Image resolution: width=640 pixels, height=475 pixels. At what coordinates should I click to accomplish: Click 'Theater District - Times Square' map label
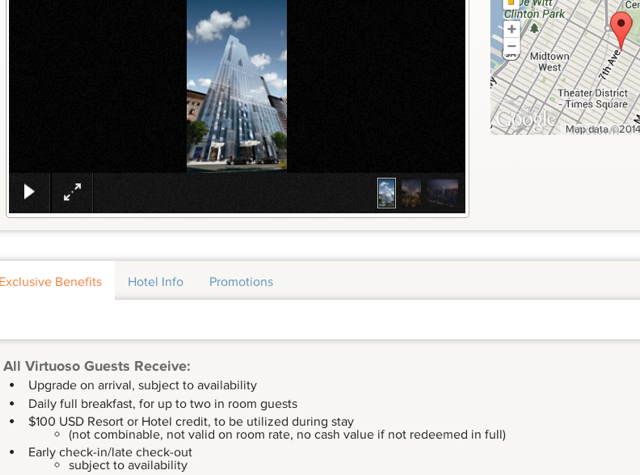pyautogui.click(x=593, y=98)
